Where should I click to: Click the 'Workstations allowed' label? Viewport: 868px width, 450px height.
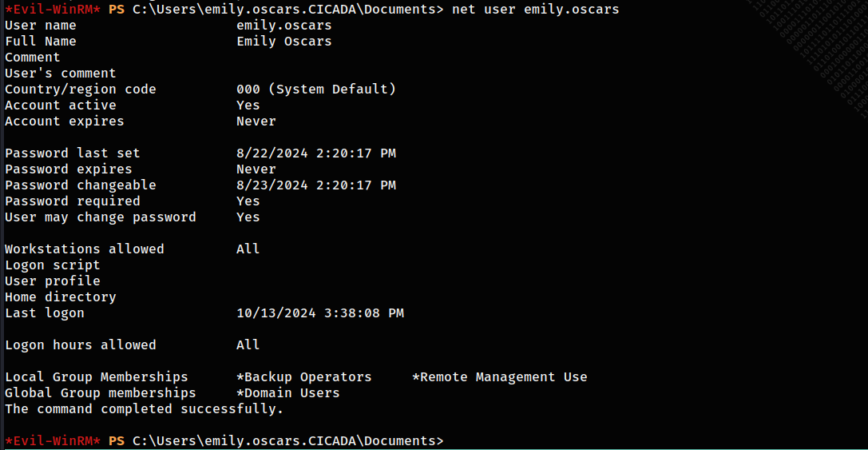pos(85,249)
